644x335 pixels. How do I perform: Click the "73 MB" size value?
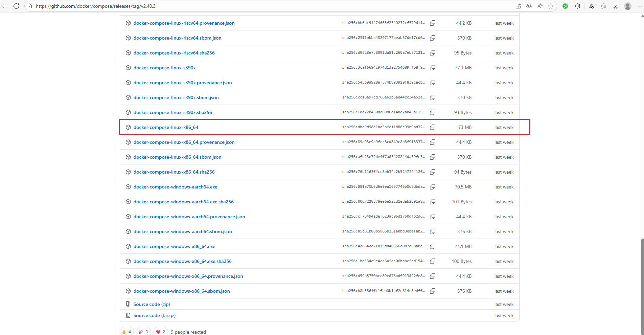pos(465,127)
